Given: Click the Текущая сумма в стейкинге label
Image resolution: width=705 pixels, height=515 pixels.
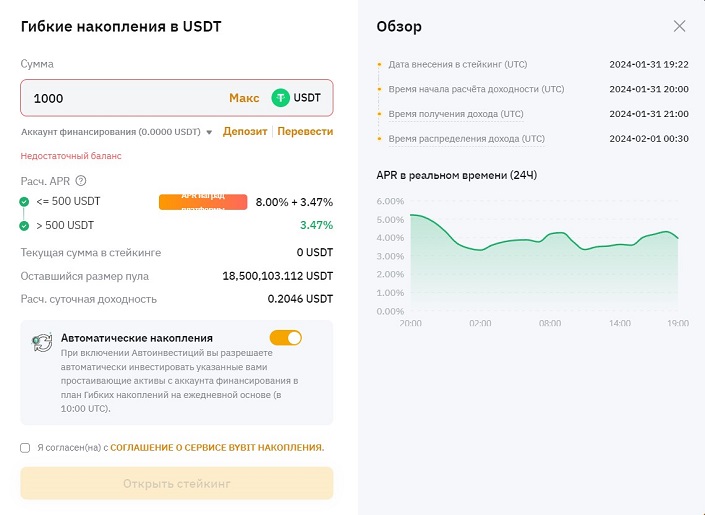Looking at the screenshot, I should [x=91, y=253].
